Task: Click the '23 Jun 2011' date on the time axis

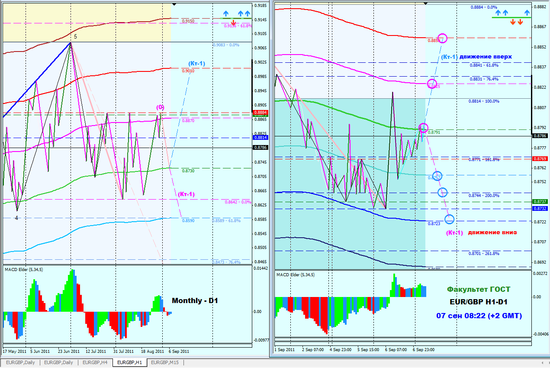Action: click(69, 351)
